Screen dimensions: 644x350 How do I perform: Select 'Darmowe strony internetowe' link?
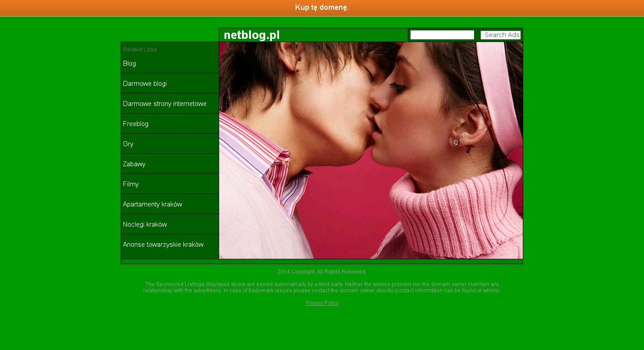point(165,104)
